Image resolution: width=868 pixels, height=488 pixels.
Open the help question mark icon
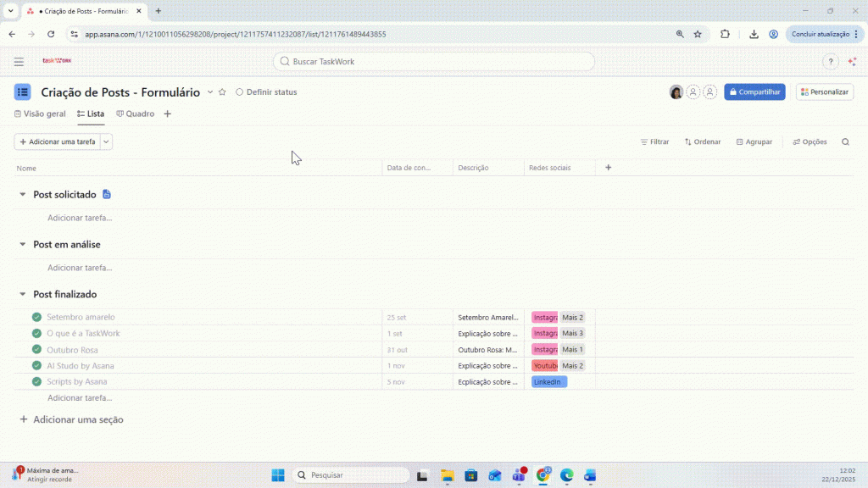[830, 62]
